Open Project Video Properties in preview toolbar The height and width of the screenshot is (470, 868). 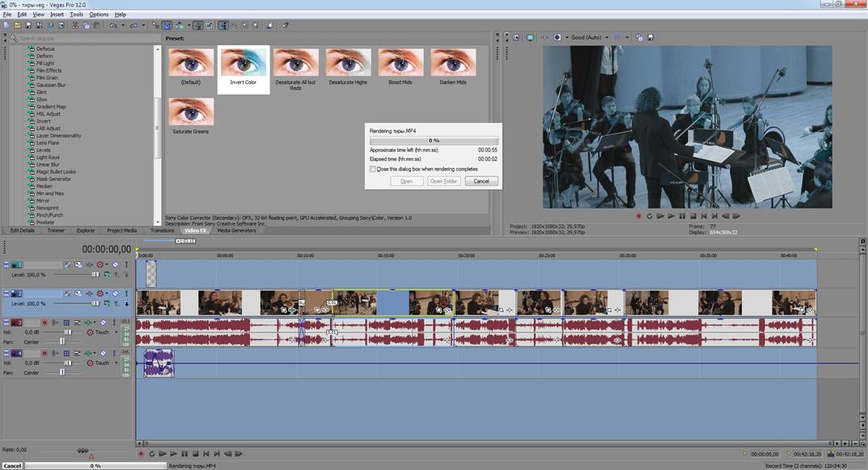[516, 37]
